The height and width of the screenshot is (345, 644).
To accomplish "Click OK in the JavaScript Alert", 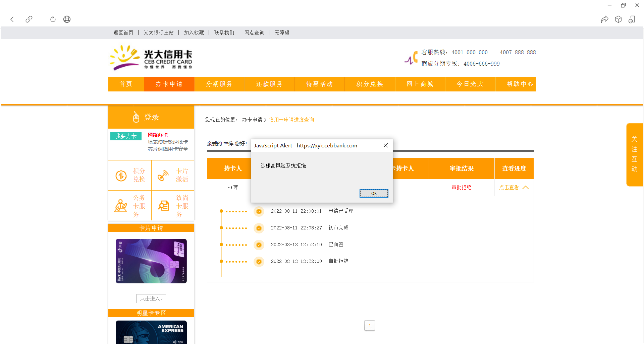I will (x=374, y=193).
